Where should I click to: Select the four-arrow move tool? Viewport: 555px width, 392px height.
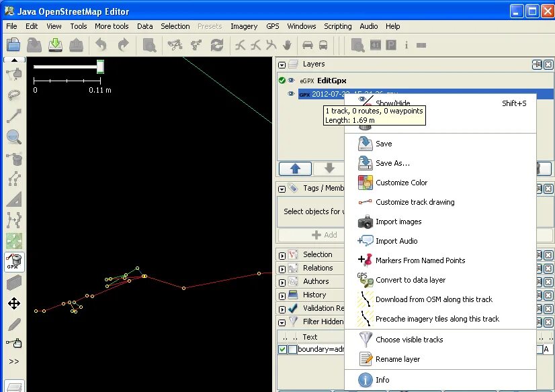point(14,303)
